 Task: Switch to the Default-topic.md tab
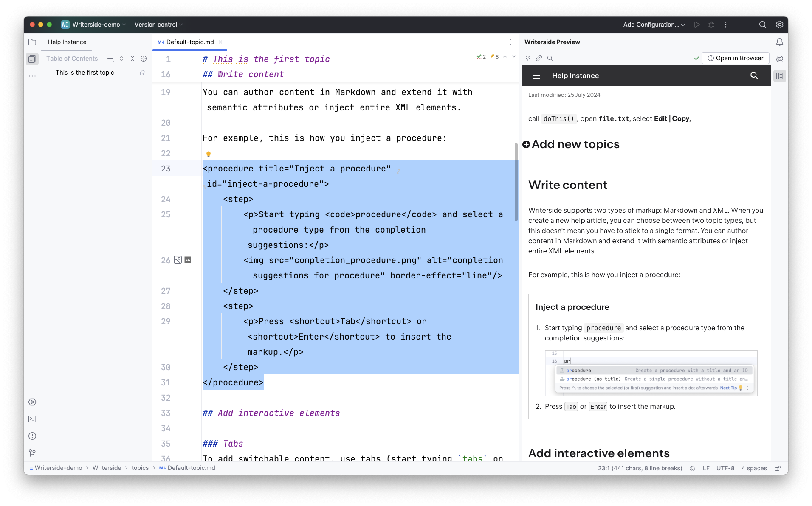(x=189, y=42)
